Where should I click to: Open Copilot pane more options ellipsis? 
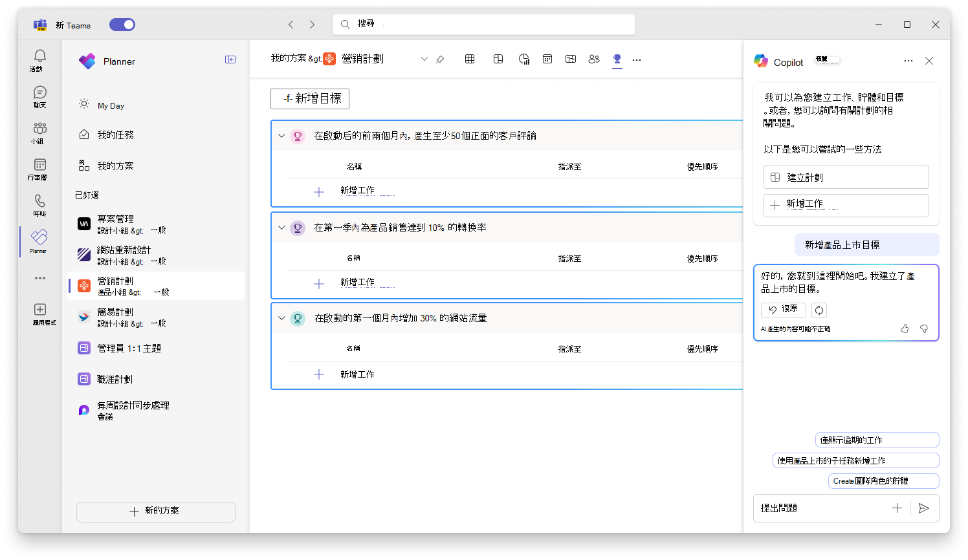click(908, 61)
